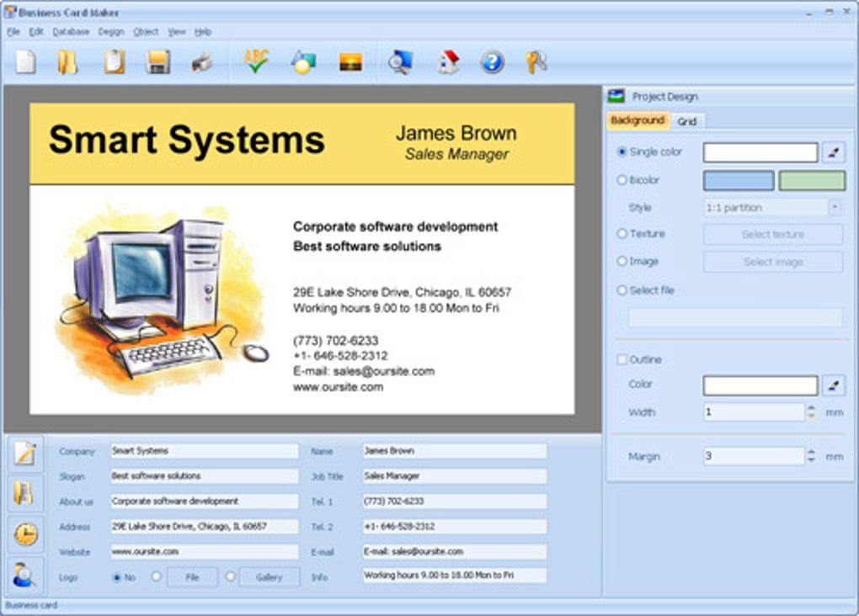Click the Select image button
The width and height of the screenshot is (859, 616).
click(773, 262)
